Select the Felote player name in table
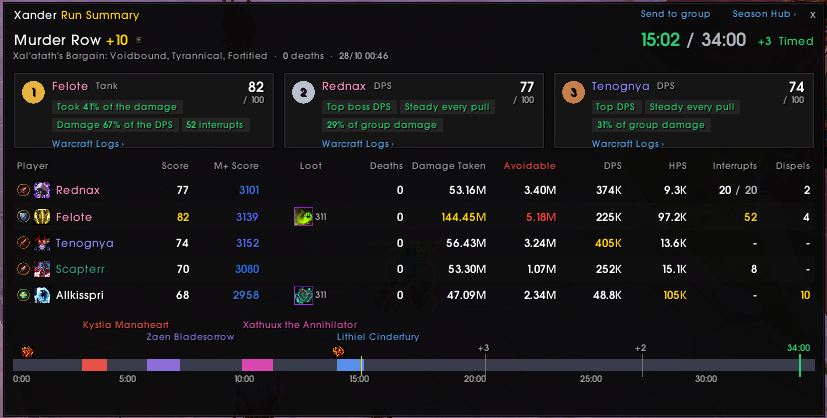 [74, 217]
